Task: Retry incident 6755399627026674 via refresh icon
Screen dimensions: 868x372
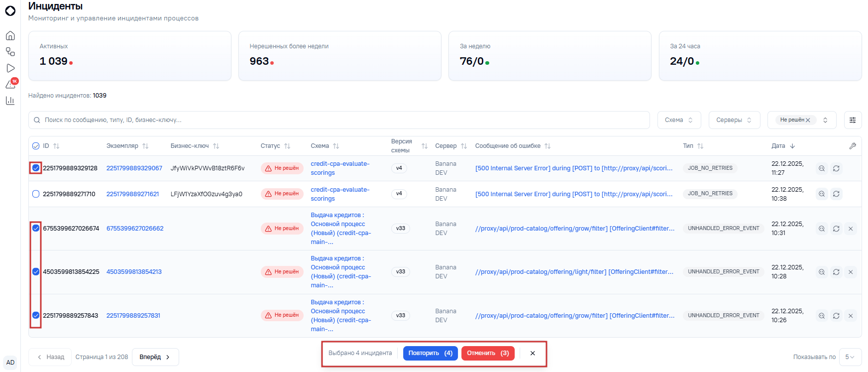Action: (836, 229)
